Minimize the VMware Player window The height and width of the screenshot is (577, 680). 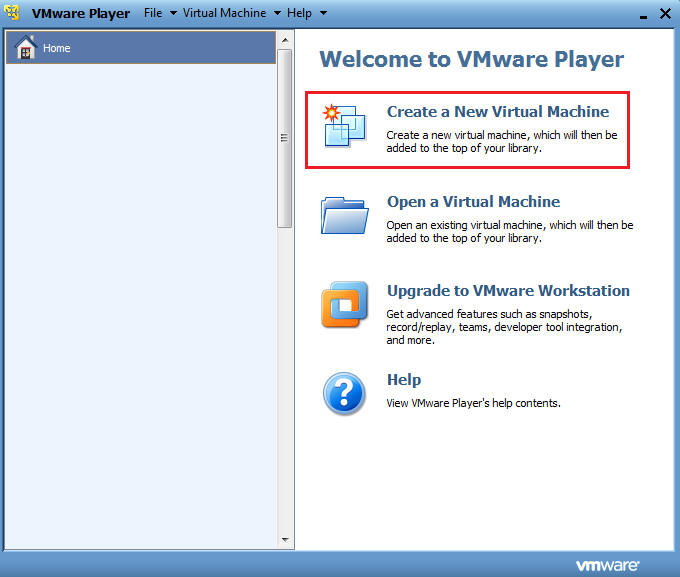(x=644, y=16)
